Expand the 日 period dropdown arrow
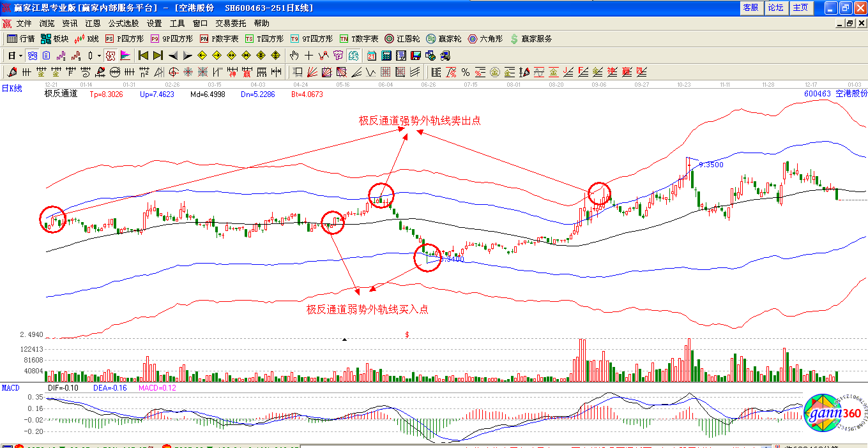The height and width of the screenshot is (448, 868). (x=20, y=56)
